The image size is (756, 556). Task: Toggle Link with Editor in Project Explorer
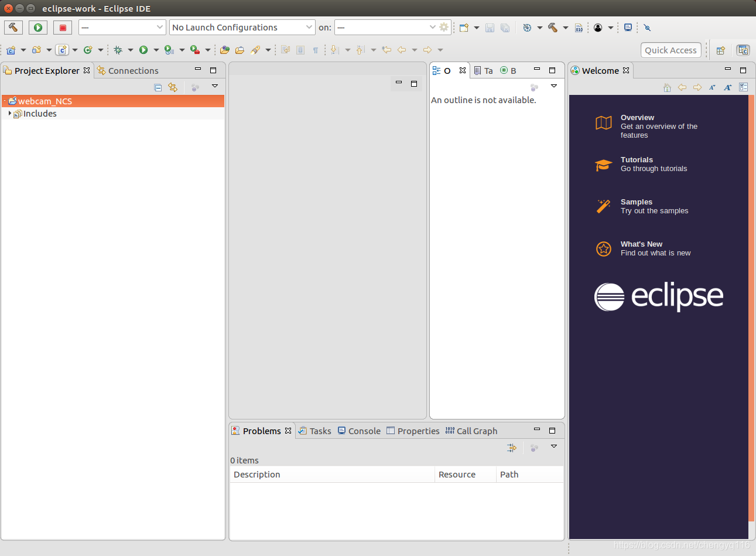[173, 87]
